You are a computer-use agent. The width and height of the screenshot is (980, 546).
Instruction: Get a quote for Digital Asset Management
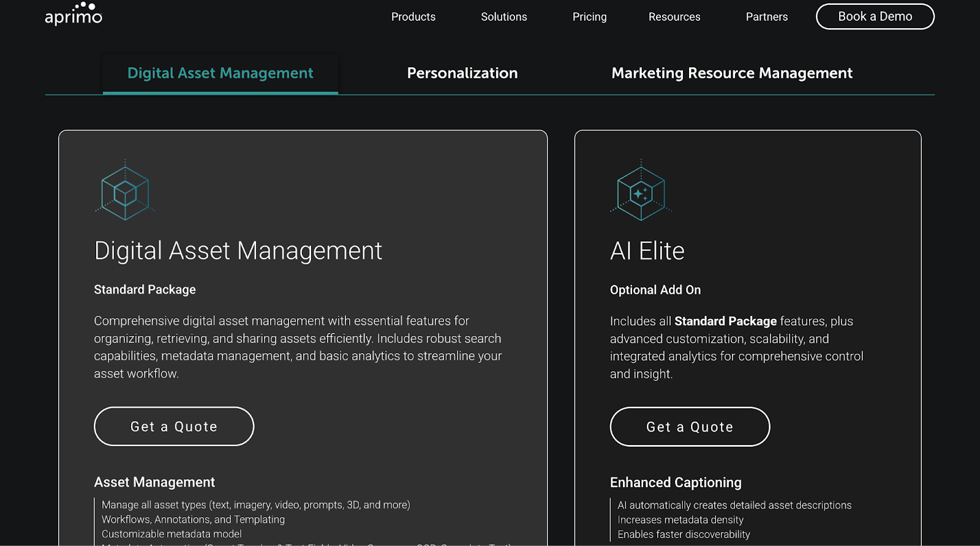(174, 427)
